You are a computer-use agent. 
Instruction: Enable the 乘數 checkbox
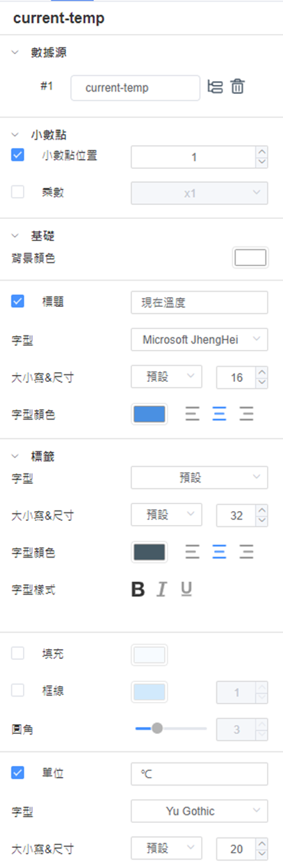tap(19, 192)
